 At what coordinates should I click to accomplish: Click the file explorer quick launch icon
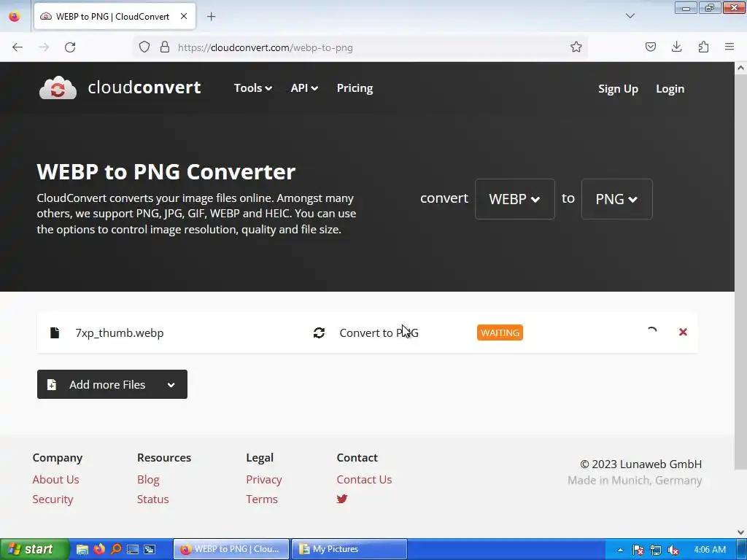click(x=82, y=550)
